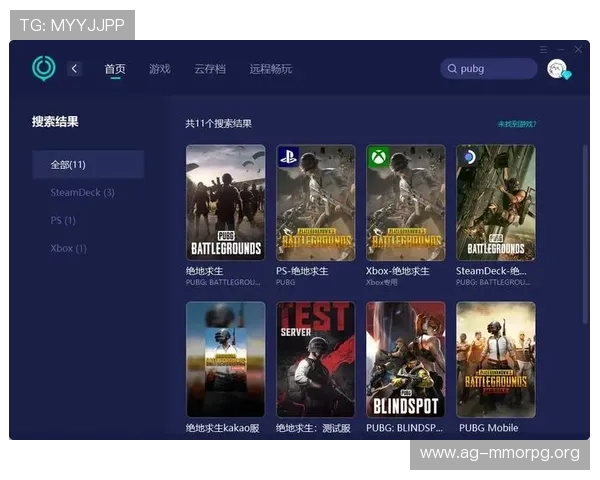Open the PUBG Mobile cover
This screenshot has width=600, height=480.
pyautogui.click(x=496, y=359)
